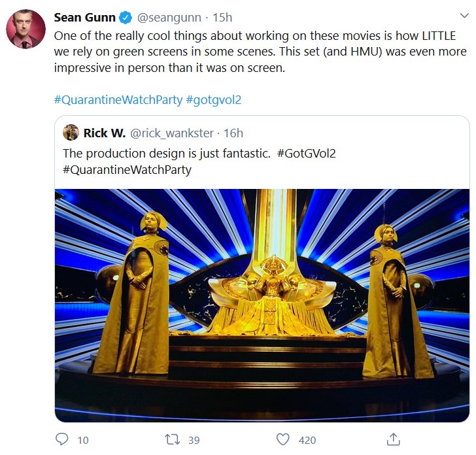This screenshot has width=476, height=455.
Task: Click the 15h tweet timestamp
Action: coord(222,17)
